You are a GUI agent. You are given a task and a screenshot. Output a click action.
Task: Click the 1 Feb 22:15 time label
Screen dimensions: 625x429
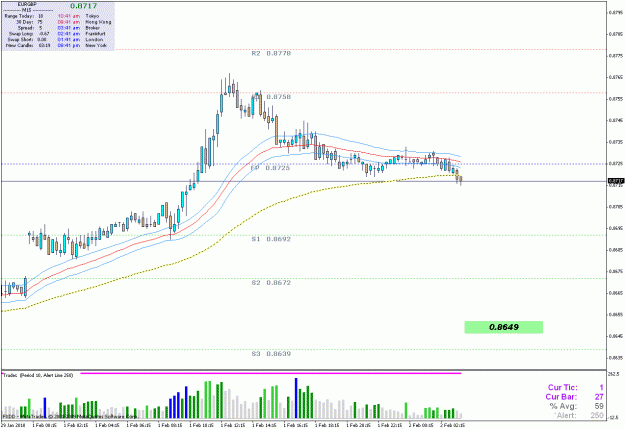(x=392, y=425)
